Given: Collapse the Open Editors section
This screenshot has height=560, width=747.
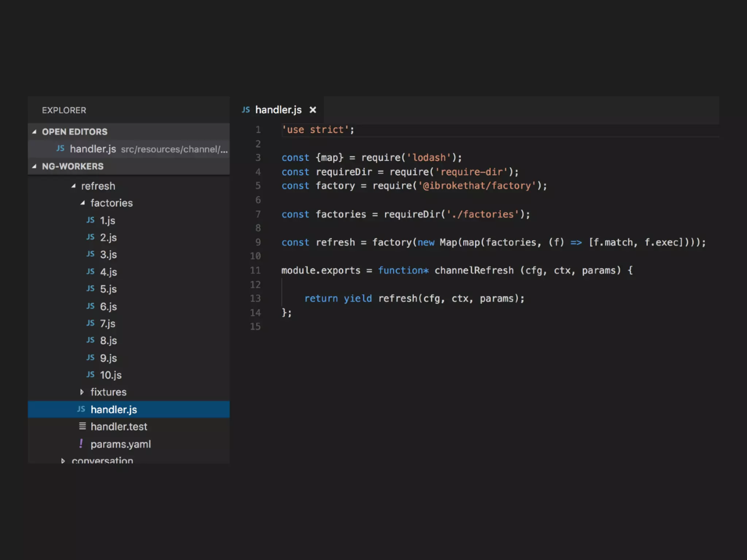Looking at the screenshot, I should click(x=34, y=132).
